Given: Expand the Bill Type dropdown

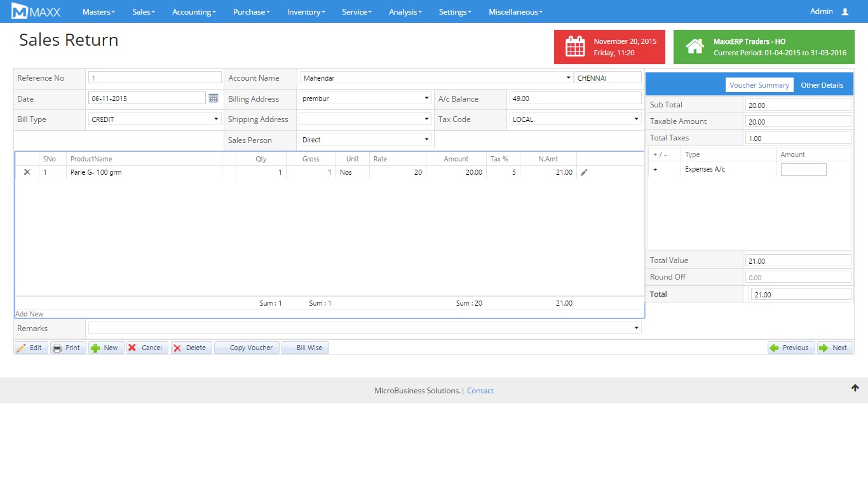Looking at the screenshot, I should coord(154,119).
